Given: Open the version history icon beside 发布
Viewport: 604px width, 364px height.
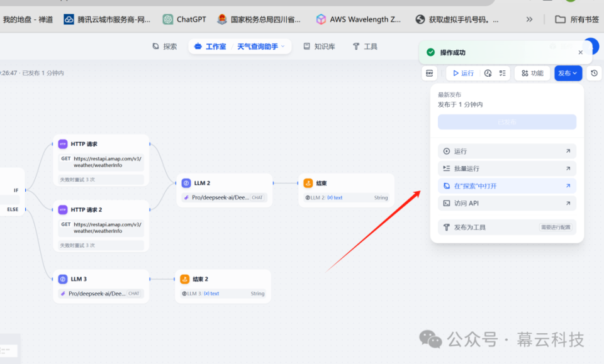Looking at the screenshot, I should 594,73.
